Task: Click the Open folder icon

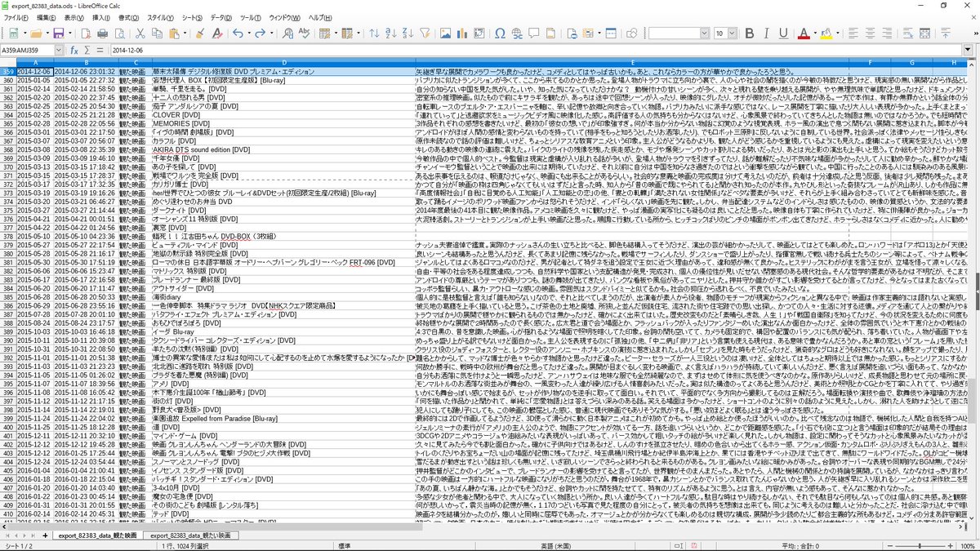Action: (x=36, y=33)
